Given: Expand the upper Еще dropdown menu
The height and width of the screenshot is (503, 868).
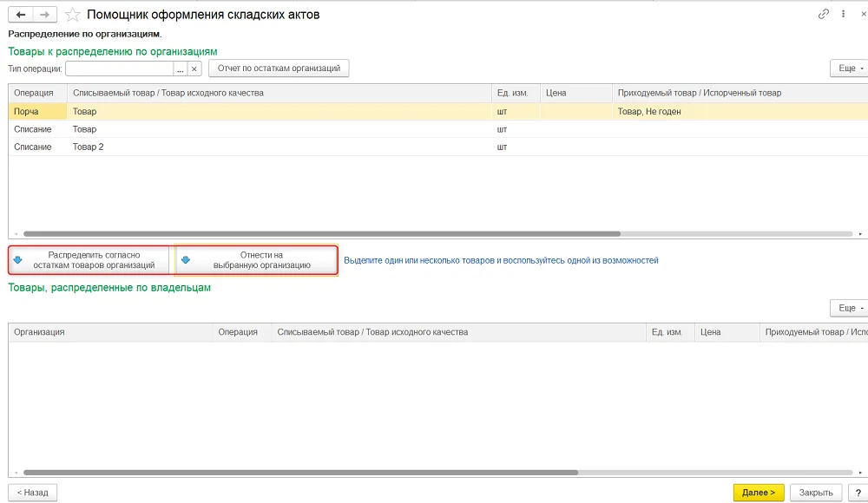Looking at the screenshot, I should [x=851, y=68].
